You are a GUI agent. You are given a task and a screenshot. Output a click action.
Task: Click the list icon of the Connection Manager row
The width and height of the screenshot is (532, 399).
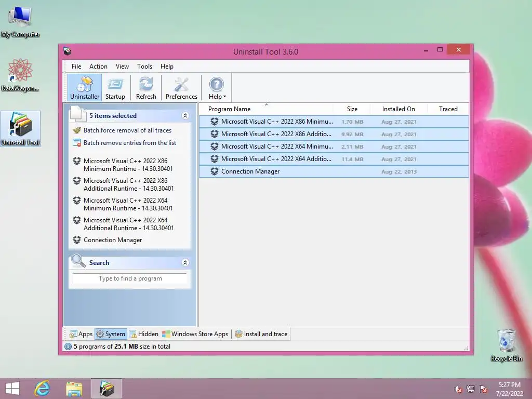[215, 171]
